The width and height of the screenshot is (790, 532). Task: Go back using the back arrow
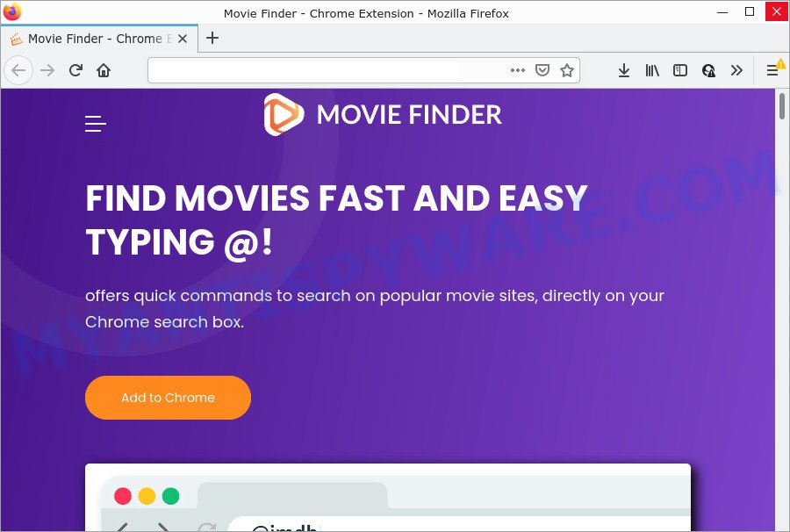[18, 70]
